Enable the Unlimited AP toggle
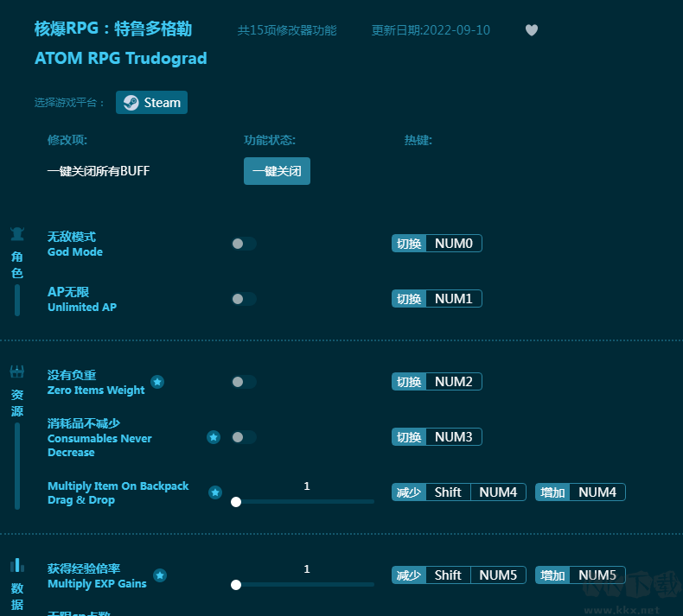 (244, 299)
